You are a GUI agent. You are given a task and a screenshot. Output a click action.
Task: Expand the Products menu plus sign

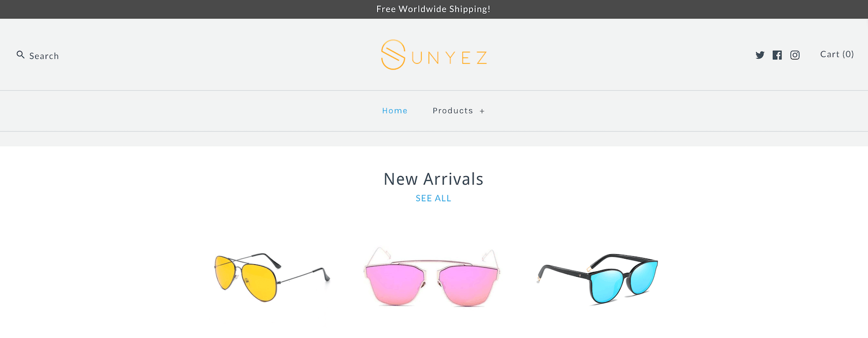coord(482,111)
